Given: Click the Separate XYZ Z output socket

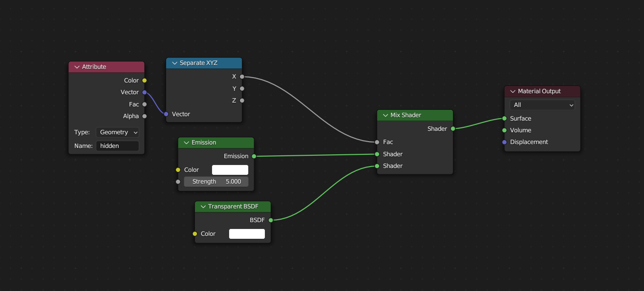Looking at the screenshot, I should [x=242, y=101].
